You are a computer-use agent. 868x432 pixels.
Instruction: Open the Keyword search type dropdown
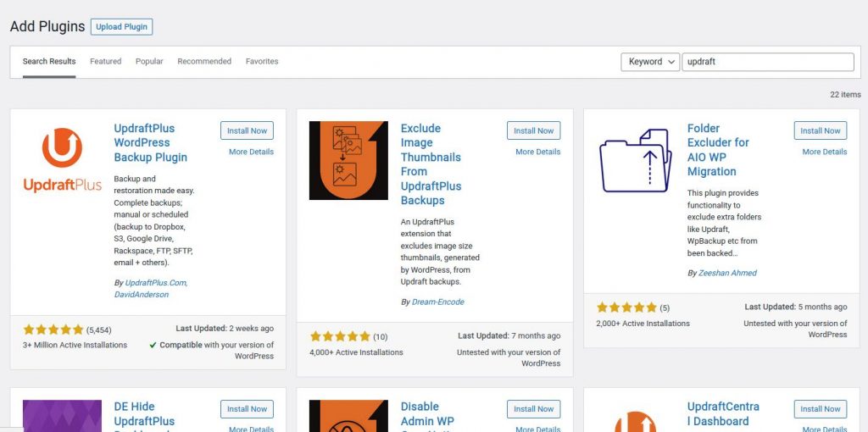650,62
